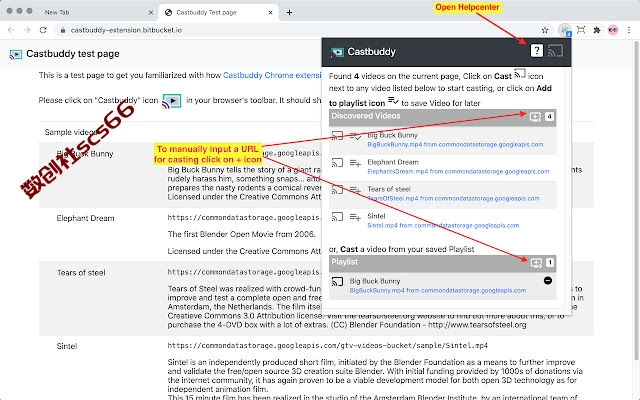This screenshot has height=400, width=640.
Task: Click the Sintel video URL on the page
Action: pos(327,345)
